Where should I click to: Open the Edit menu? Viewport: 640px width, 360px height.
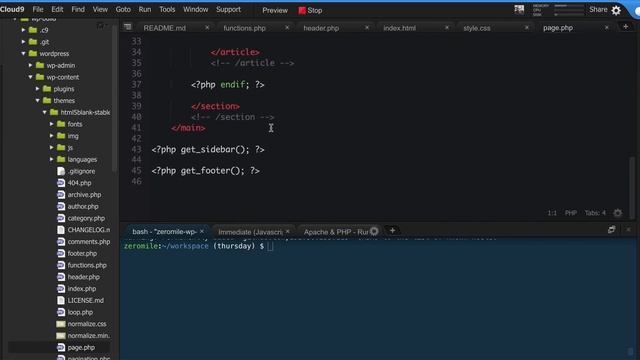coord(57,9)
